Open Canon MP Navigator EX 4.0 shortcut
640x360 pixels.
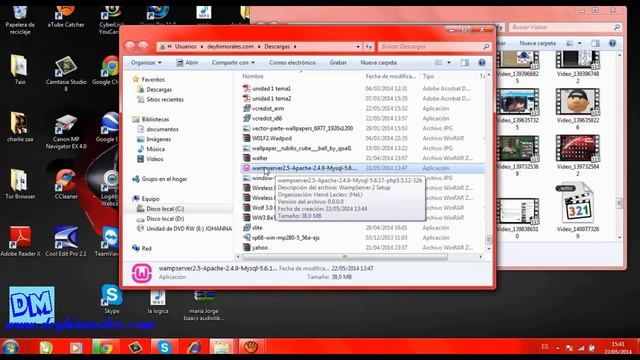coord(66,131)
